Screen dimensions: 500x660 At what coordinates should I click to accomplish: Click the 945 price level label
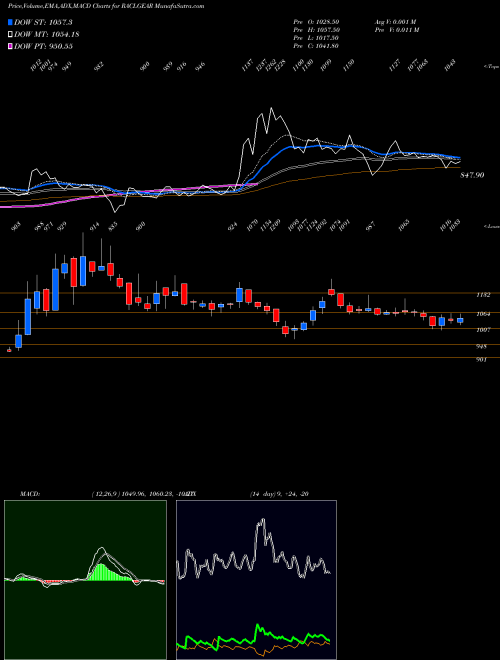(x=481, y=347)
